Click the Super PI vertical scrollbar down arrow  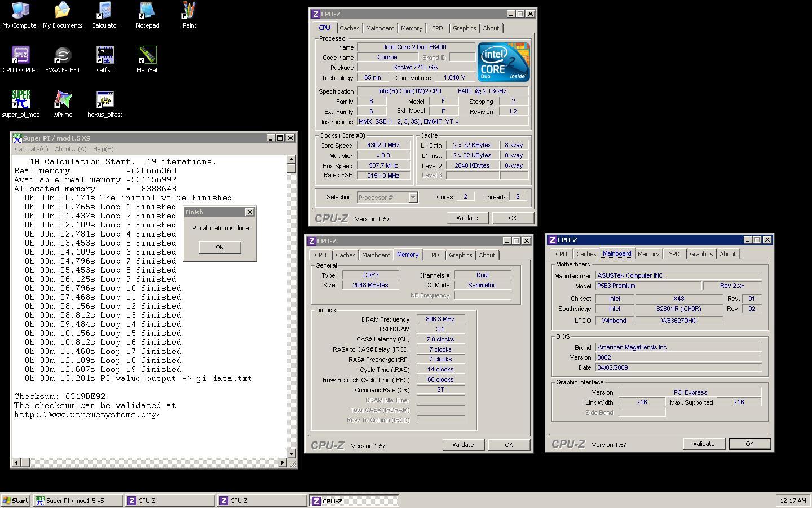coord(292,453)
